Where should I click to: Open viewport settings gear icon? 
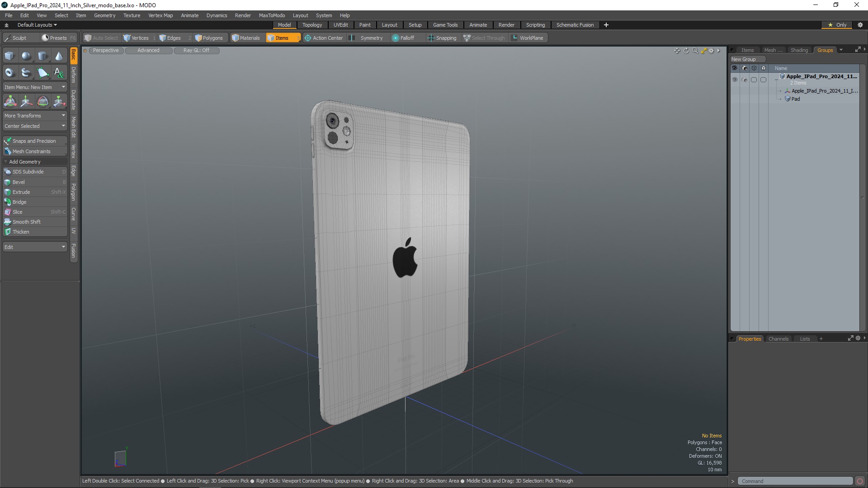click(711, 51)
